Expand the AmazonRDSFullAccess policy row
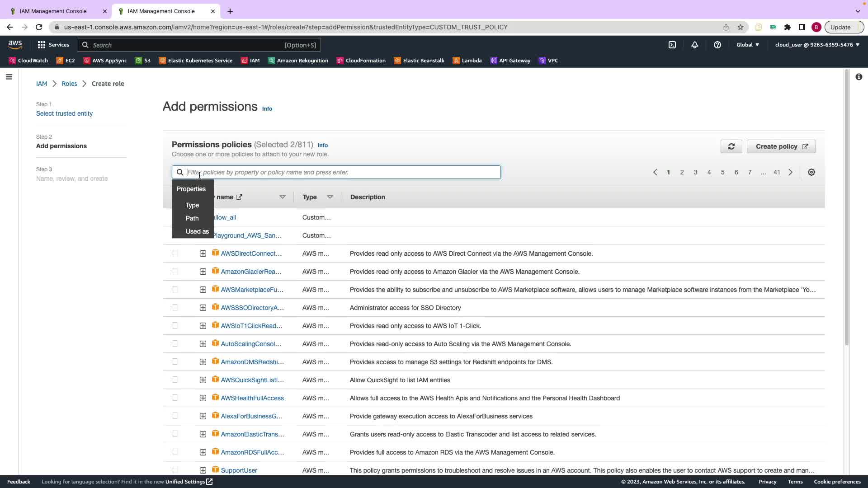 point(203,452)
